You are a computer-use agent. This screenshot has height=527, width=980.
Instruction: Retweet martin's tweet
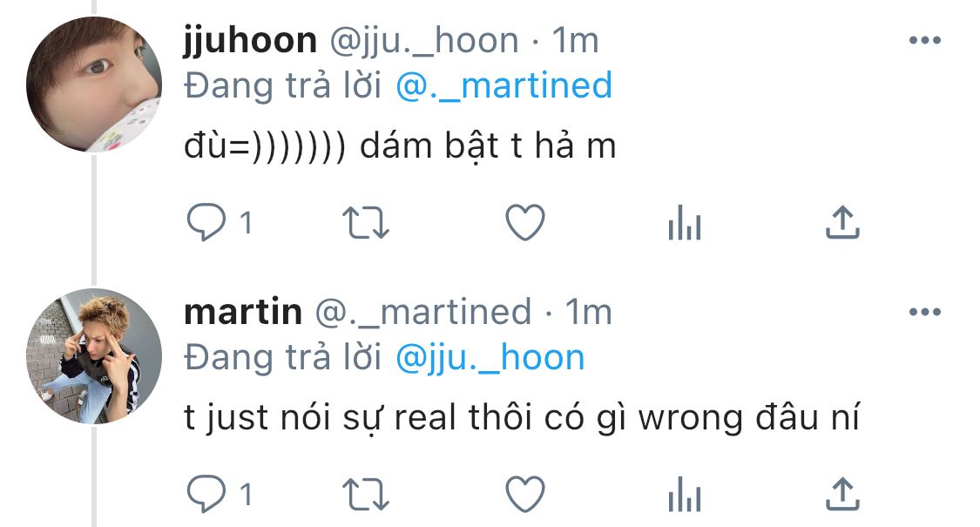pos(366,495)
